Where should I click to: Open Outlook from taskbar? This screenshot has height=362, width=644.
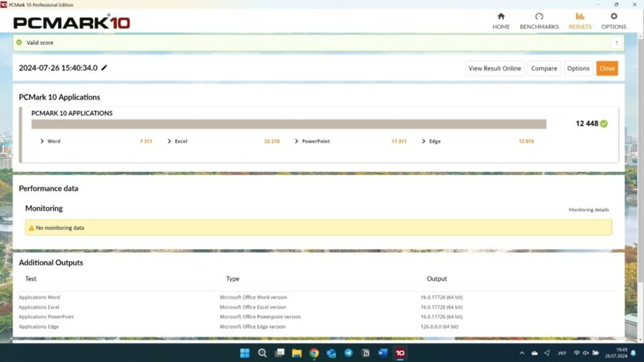point(331,353)
